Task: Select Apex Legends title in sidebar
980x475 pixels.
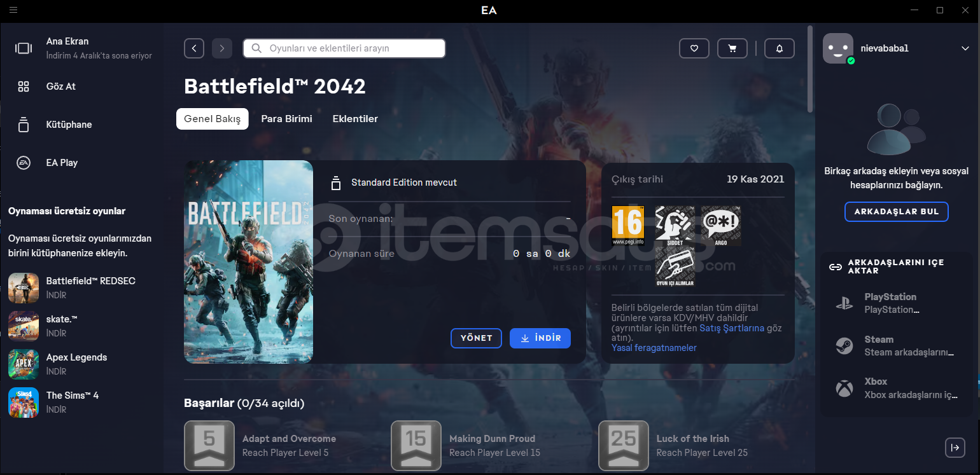Action: (77, 357)
